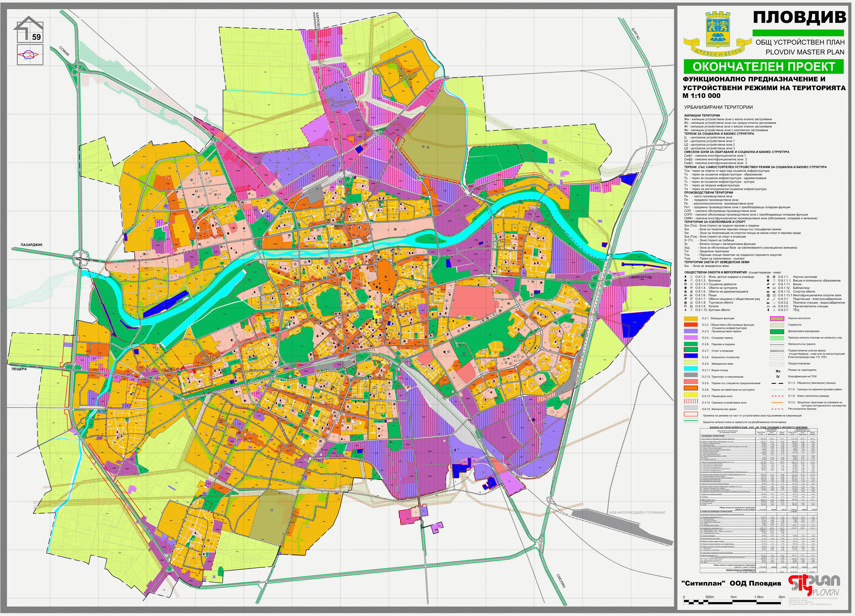The width and height of the screenshot is (855, 616).
Task: Click the filled shield icon for higher education
Action: point(768,281)
